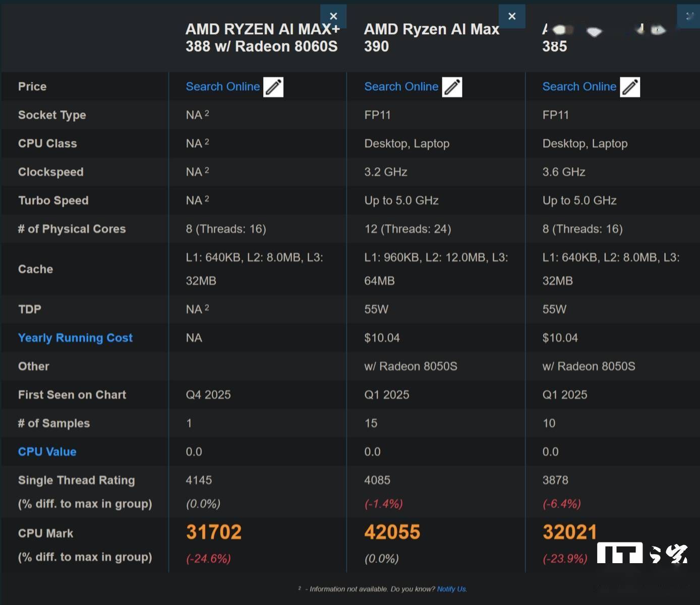Click the CPU Mark score 42055
This screenshot has width=700, height=605.
392,532
